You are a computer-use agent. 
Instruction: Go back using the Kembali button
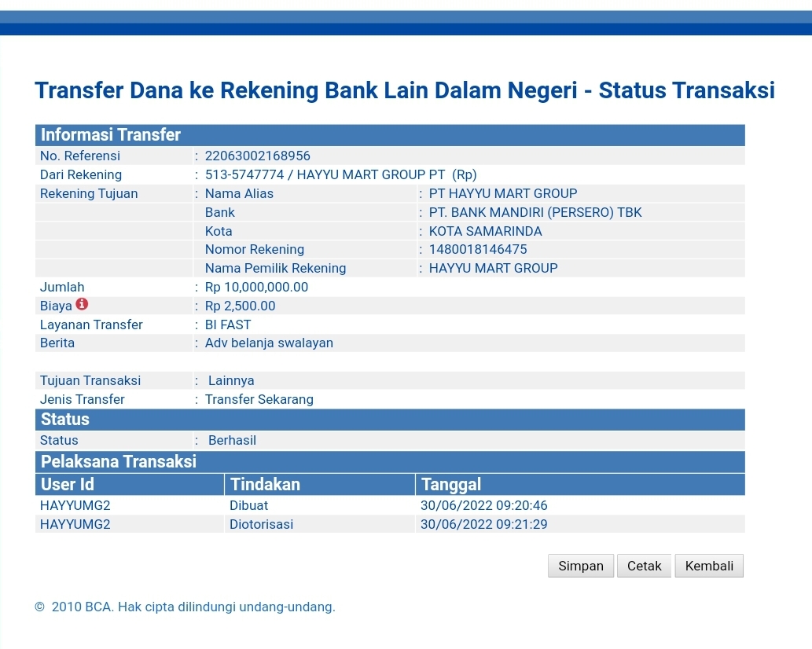click(x=708, y=566)
